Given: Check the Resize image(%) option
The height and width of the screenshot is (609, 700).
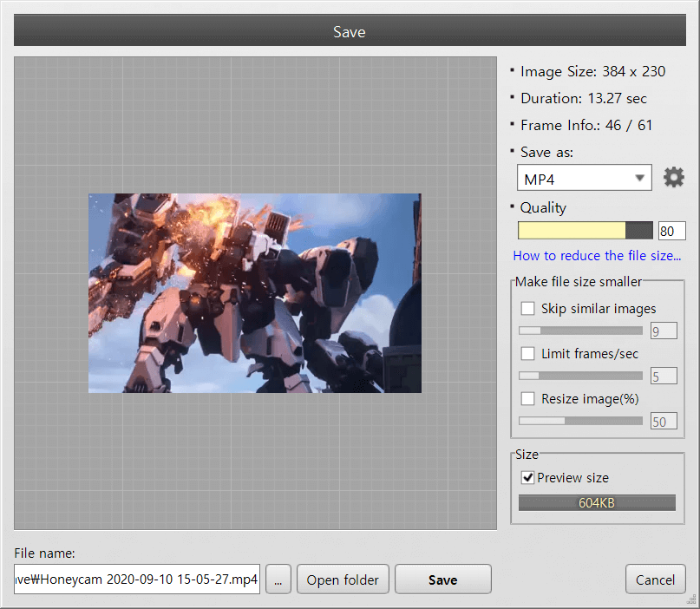Looking at the screenshot, I should tap(527, 398).
